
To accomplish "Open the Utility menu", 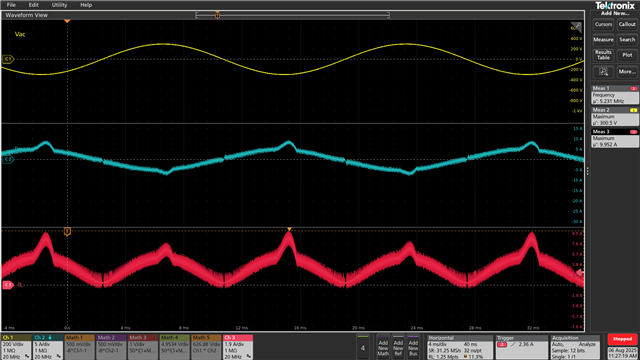I will pos(59,5).
